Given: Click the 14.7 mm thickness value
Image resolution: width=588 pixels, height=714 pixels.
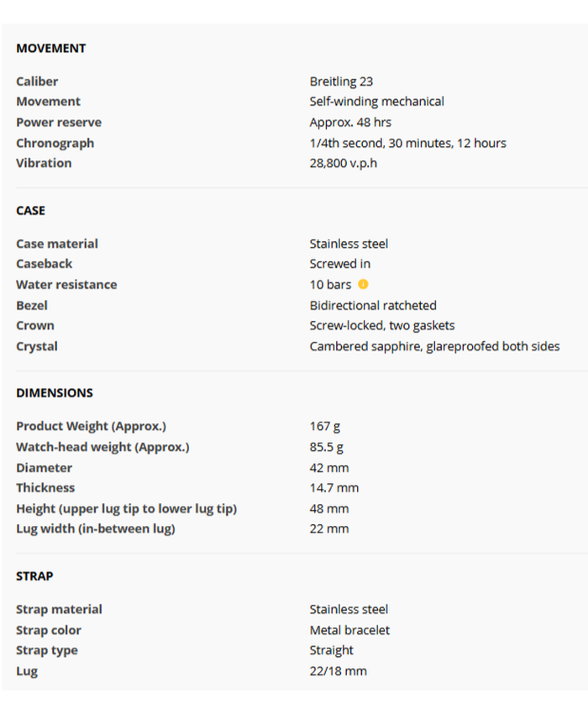Looking at the screenshot, I should click(333, 488).
